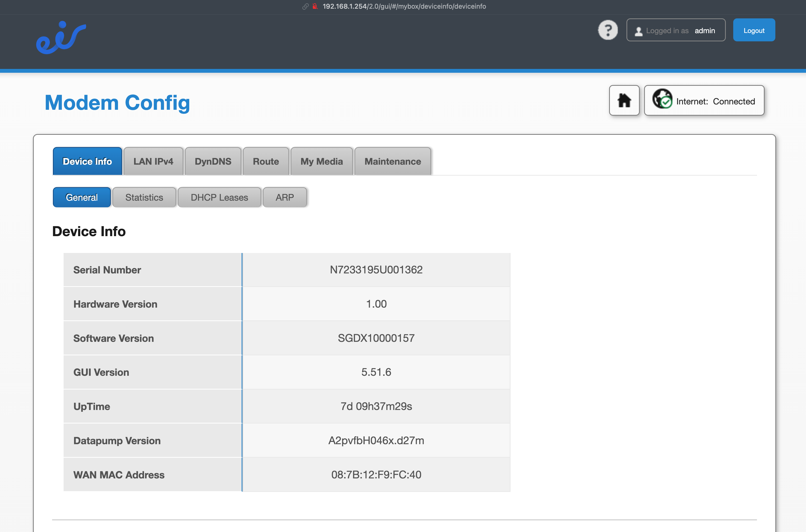Open the My Media tab

[x=322, y=161]
